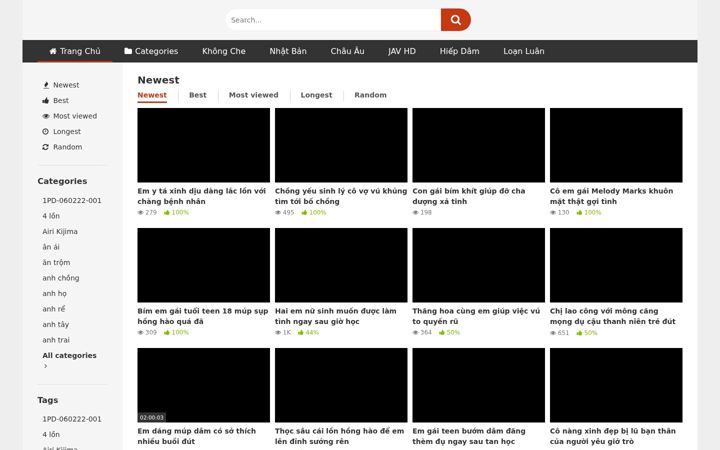Open the thumbnail of the video with 130 views
720x450 pixels.
click(x=616, y=145)
